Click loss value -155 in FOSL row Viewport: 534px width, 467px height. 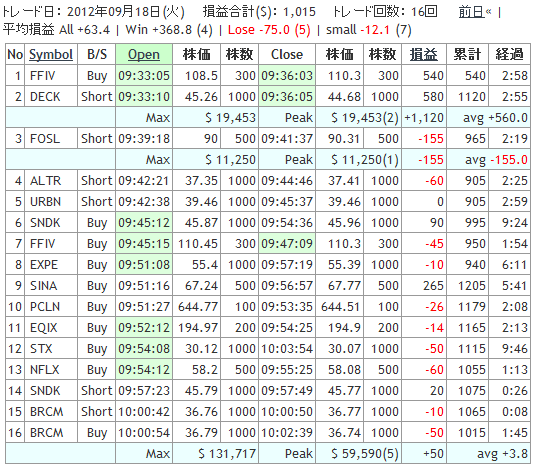tap(424, 139)
